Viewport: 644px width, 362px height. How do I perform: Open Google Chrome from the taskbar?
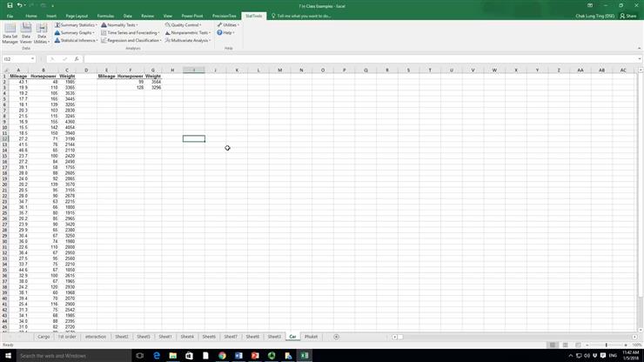click(x=222, y=355)
